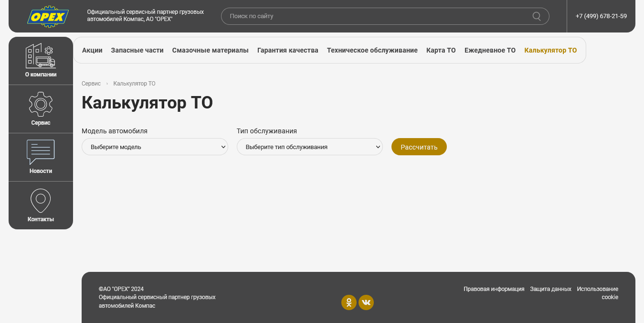This screenshot has height=323, width=644.
Task: Open the VK social icon in footer
Action: click(x=366, y=302)
